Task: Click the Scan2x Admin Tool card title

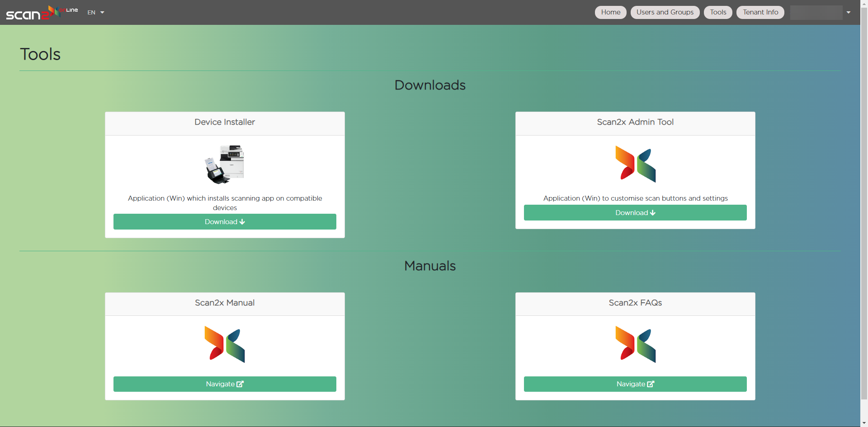Action: click(635, 122)
